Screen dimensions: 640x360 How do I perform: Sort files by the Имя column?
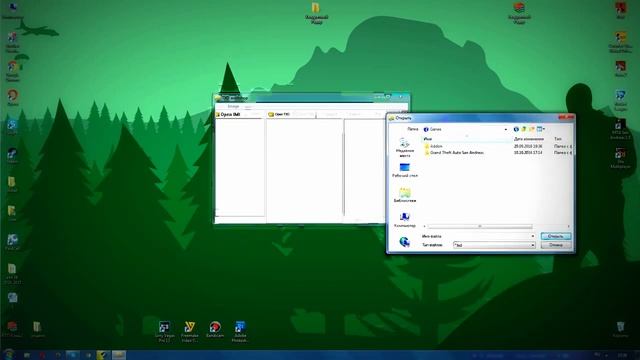(467, 139)
